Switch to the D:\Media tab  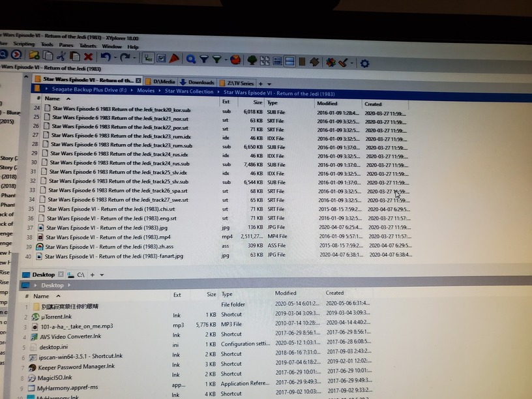pos(160,81)
